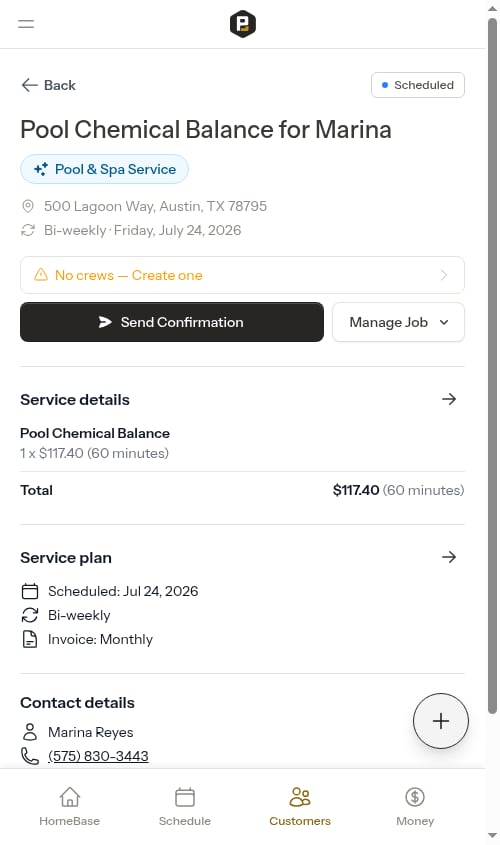Screen dimensions: 500x845
Task: Open the hamburger menu icon
Action: pyautogui.click(x=26, y=24)
